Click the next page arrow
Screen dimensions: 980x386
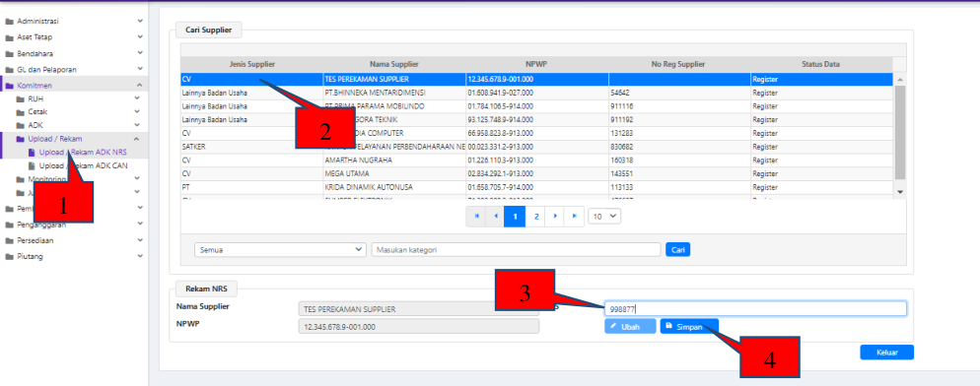pos(555,216)
